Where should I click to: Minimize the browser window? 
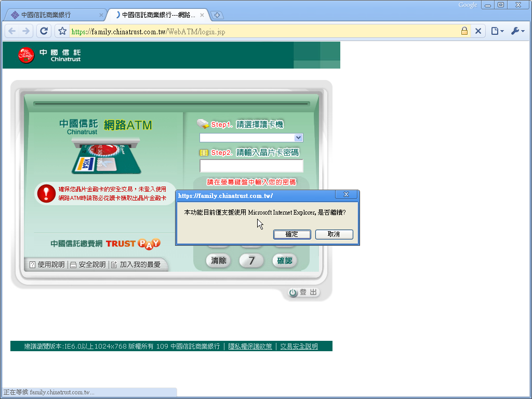click(488, 5)
